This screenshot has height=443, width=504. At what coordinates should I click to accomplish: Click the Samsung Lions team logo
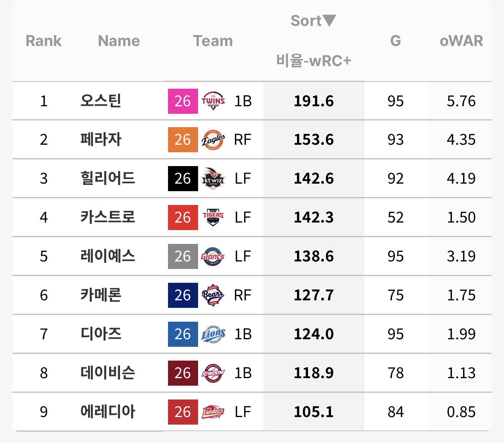click(213, 334)
